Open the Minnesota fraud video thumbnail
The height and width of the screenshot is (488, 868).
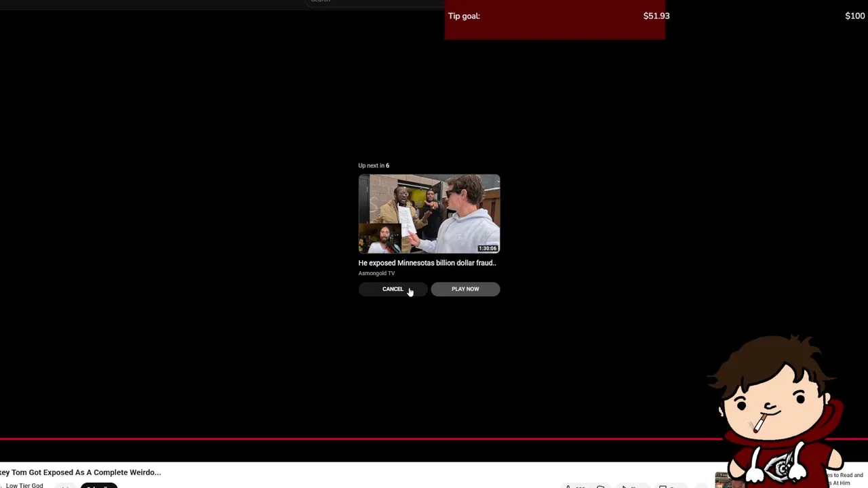(x=429, y=213)
